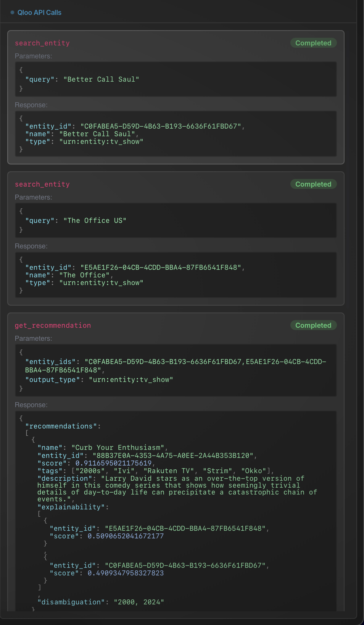Image resolution: width=364 pixels, height=625 pixels.
Task: Select the get_recommendation function title
Action: [53, 325]
